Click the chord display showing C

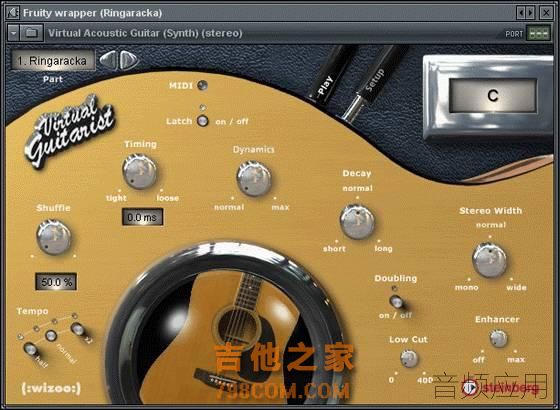pyautogui.click(x=493, y=96)
